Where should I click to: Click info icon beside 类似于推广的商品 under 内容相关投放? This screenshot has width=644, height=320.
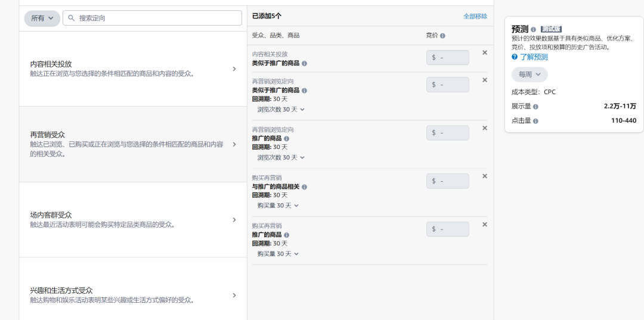tap(304, 64)
